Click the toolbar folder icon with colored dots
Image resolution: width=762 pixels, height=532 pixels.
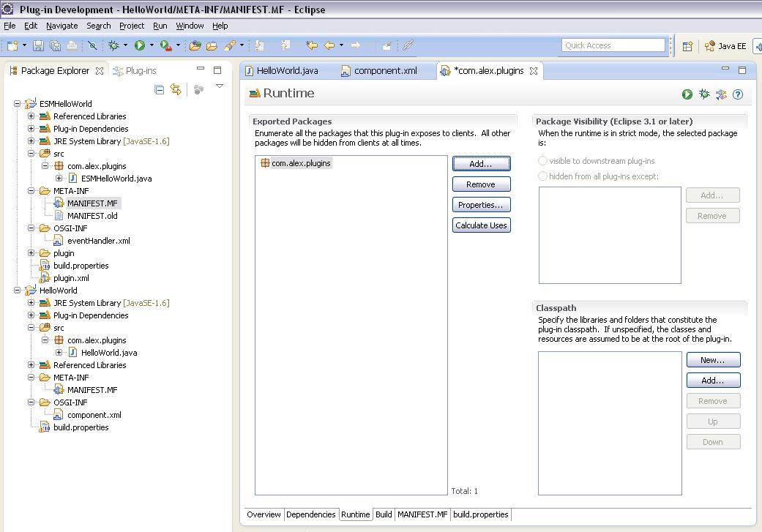[x=195, y=45]
